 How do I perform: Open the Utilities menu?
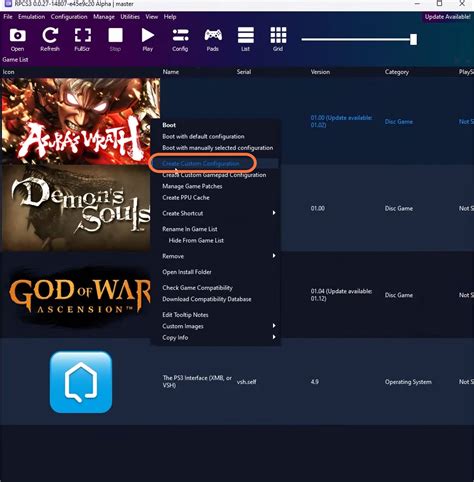[130, 17]
